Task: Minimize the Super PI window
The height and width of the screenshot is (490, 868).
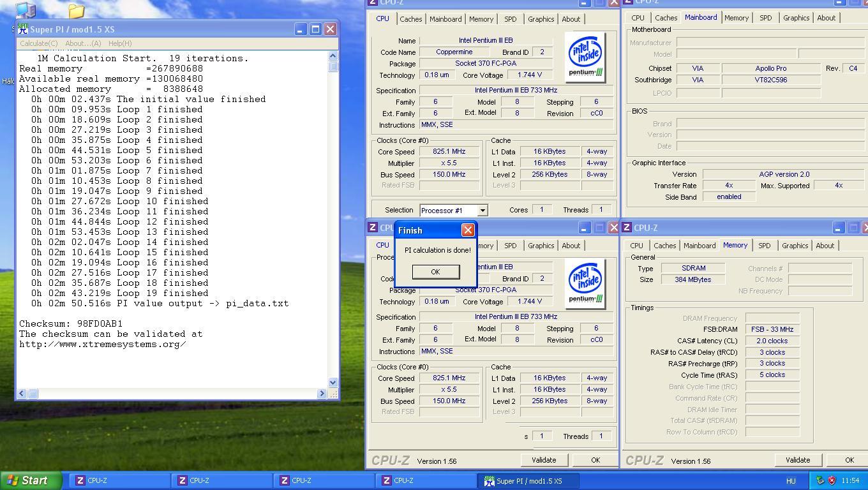Action: coord(300,29)
